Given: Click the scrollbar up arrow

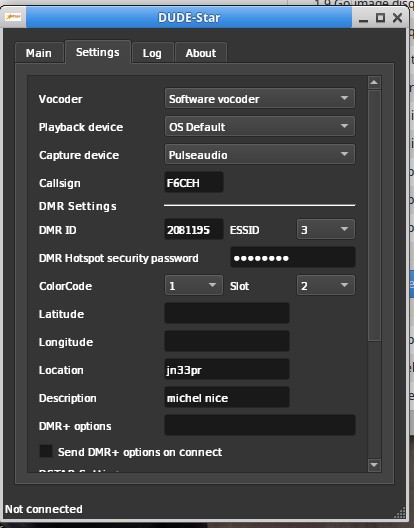Looking at the screenshot, I should click(375, 82).
